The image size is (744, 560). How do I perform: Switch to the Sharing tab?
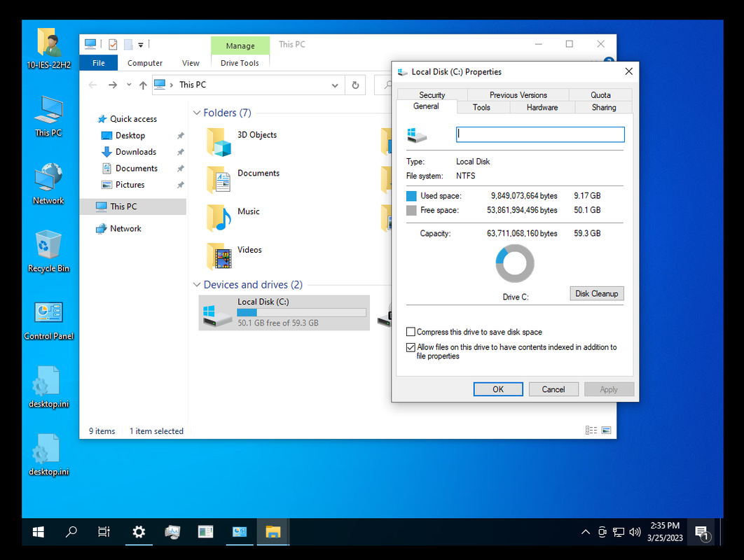pos(604,107)
